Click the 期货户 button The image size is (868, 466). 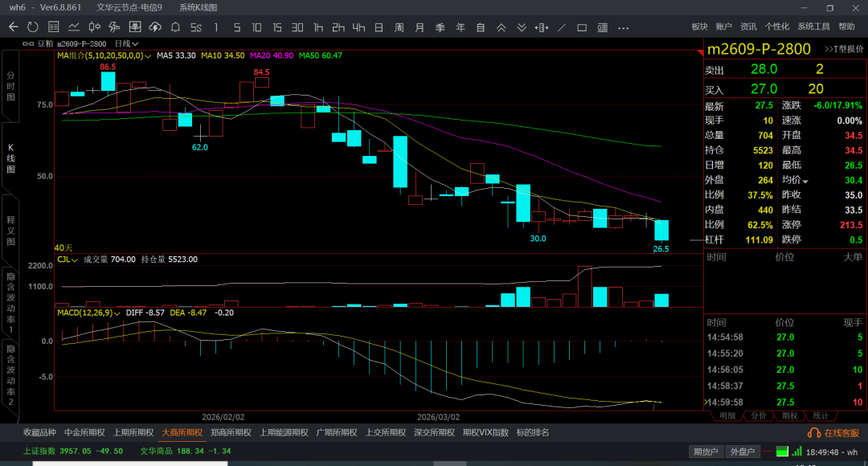click(706, 452)
